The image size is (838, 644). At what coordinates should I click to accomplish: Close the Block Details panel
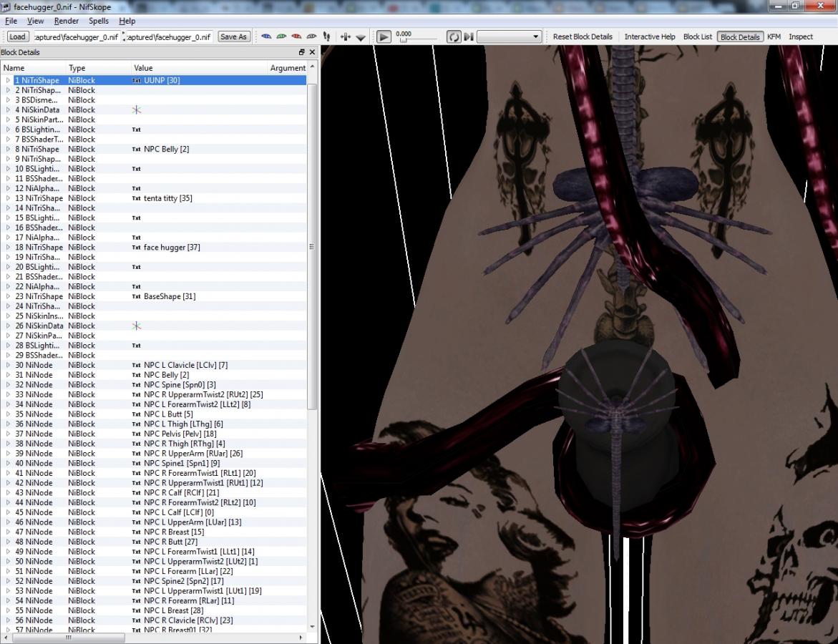(x=312, y=52)
